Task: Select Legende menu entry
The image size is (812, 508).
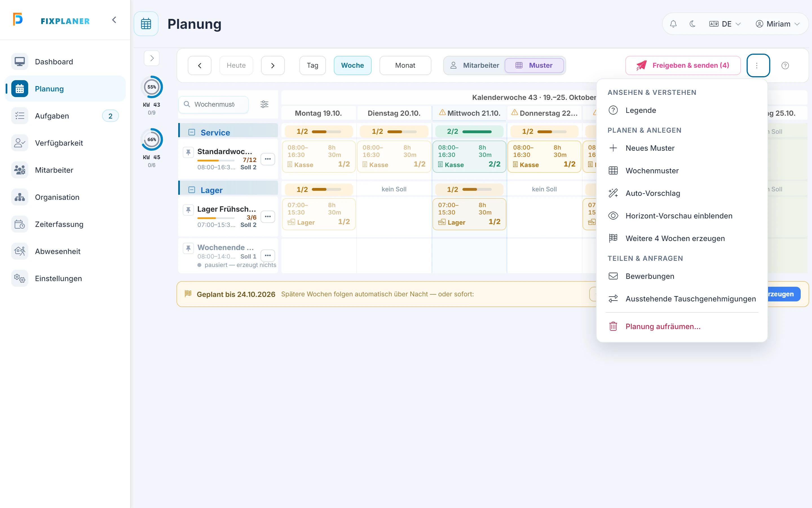Action: [x=682, y=110]
